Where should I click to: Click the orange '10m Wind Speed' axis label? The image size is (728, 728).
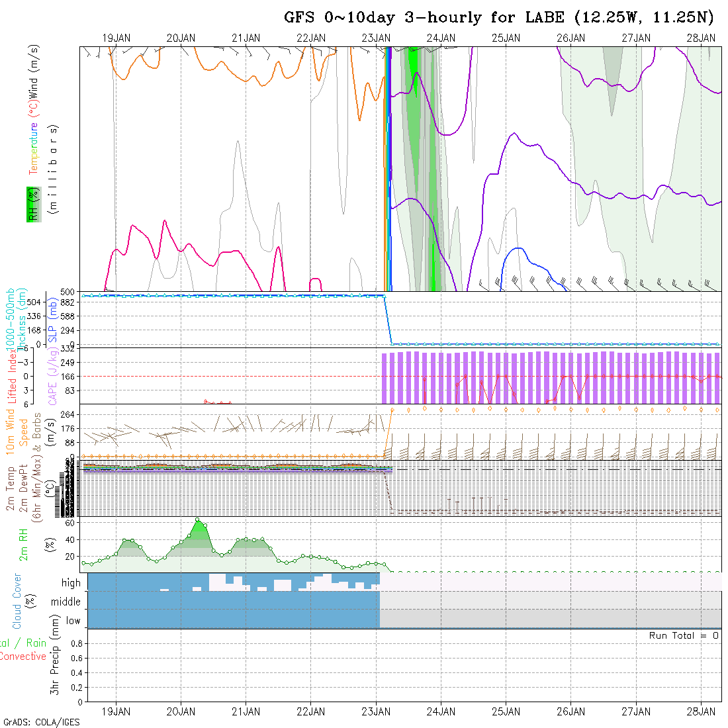17,432
